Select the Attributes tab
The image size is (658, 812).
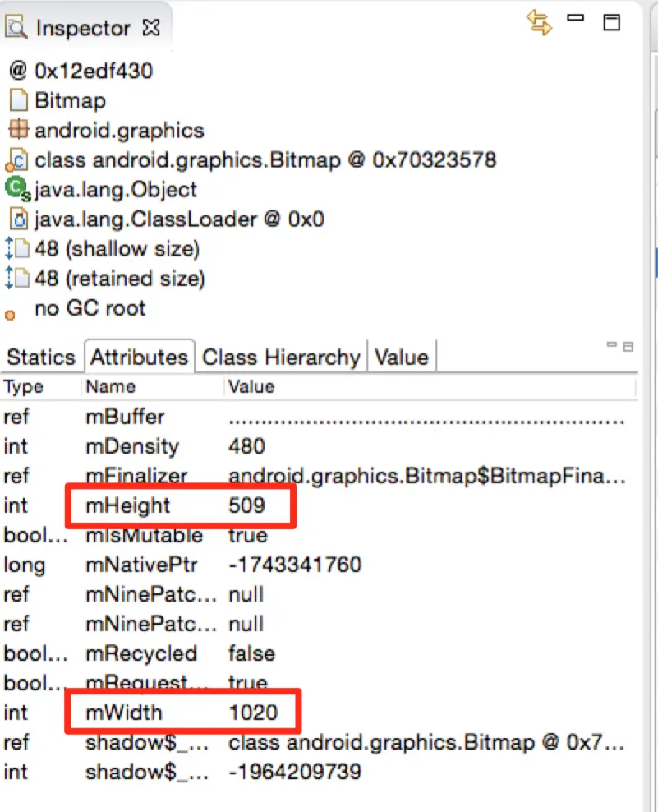click(140, 357)
